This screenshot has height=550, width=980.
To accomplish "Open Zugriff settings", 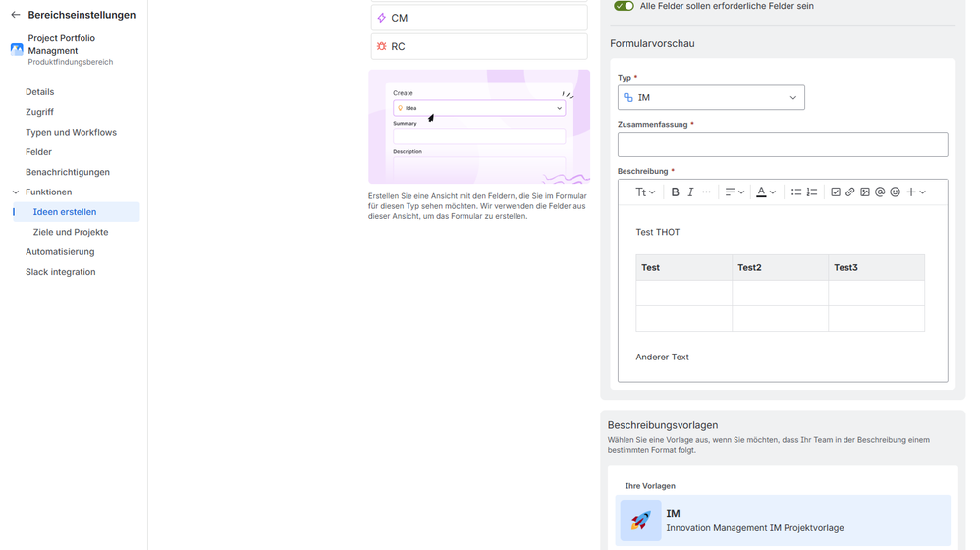I will click(39, 112).
